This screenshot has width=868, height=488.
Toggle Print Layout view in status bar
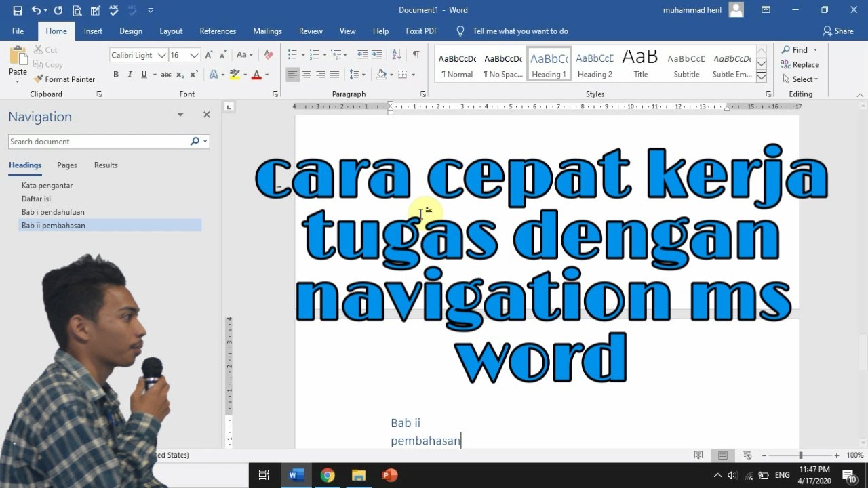[x=723, y=455]
